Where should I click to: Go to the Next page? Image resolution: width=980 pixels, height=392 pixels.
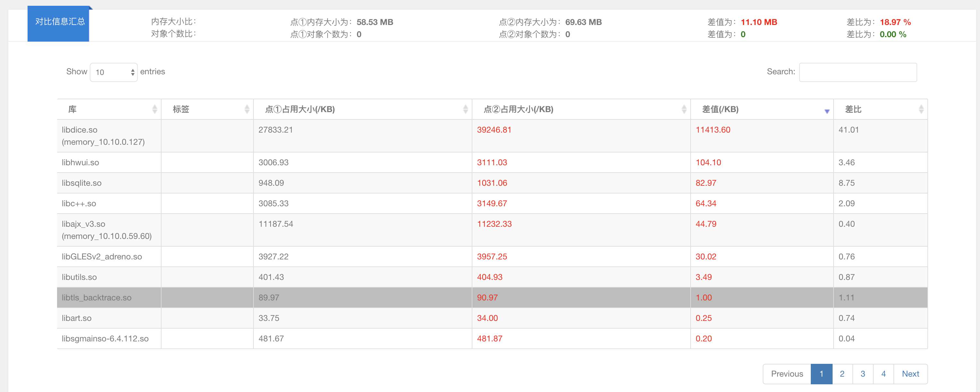click(x=910, y=374)
